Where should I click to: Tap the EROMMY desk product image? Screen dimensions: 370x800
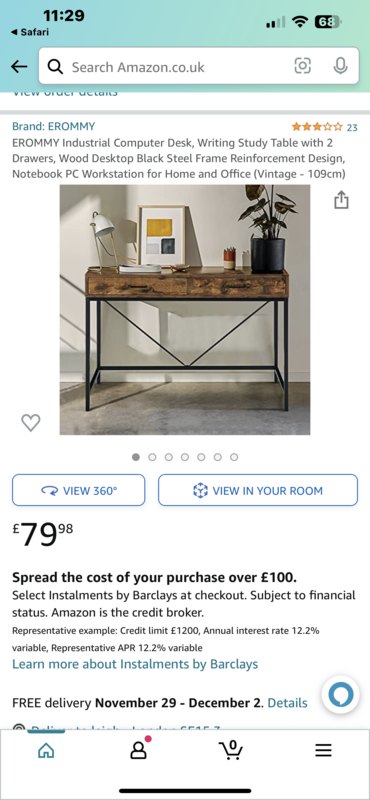click(x=185, y=310)
